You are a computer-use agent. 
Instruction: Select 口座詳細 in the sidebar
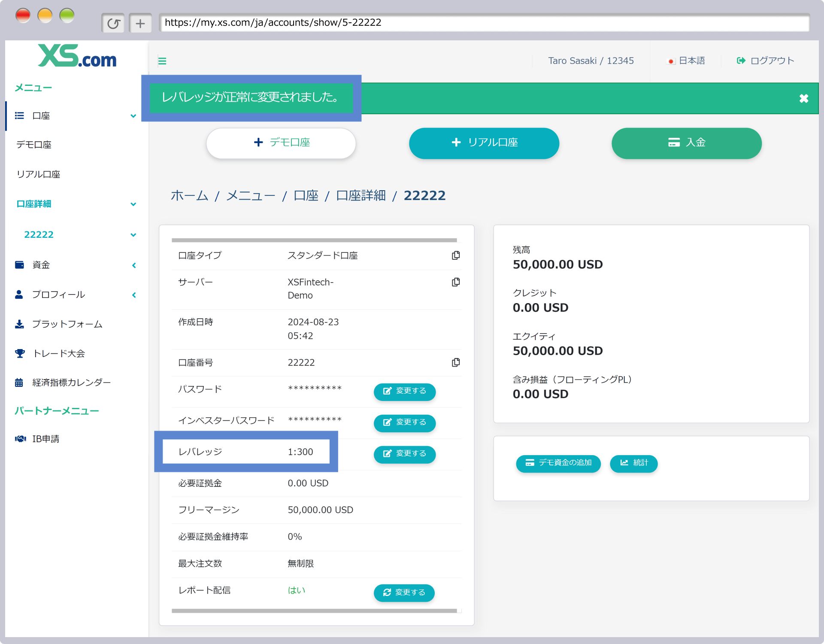point(34,204)
